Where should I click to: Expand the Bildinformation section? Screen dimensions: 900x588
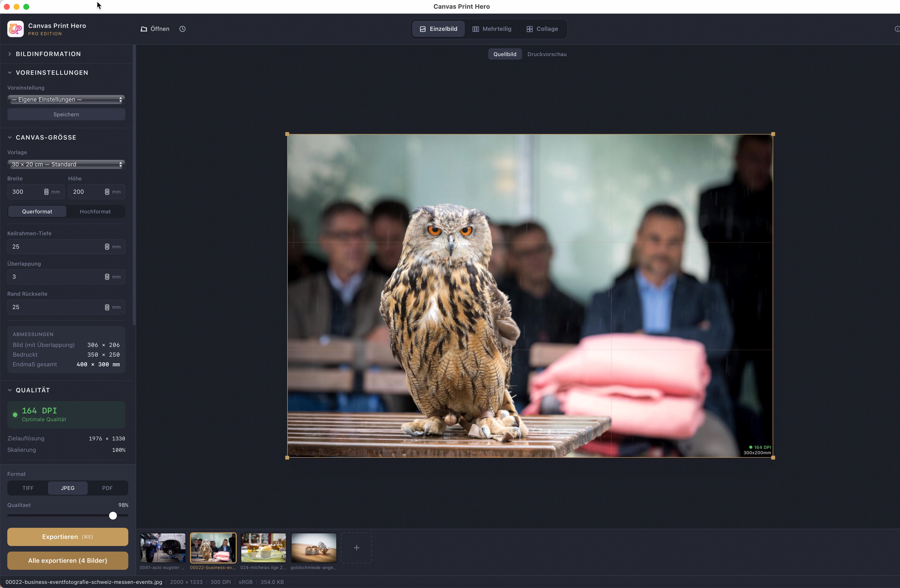(x=48, y=54)
